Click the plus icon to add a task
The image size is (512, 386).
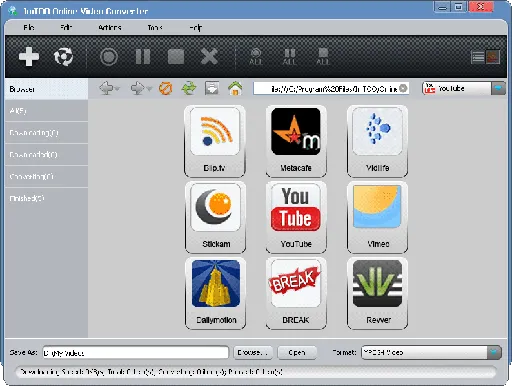click(29, 56)
